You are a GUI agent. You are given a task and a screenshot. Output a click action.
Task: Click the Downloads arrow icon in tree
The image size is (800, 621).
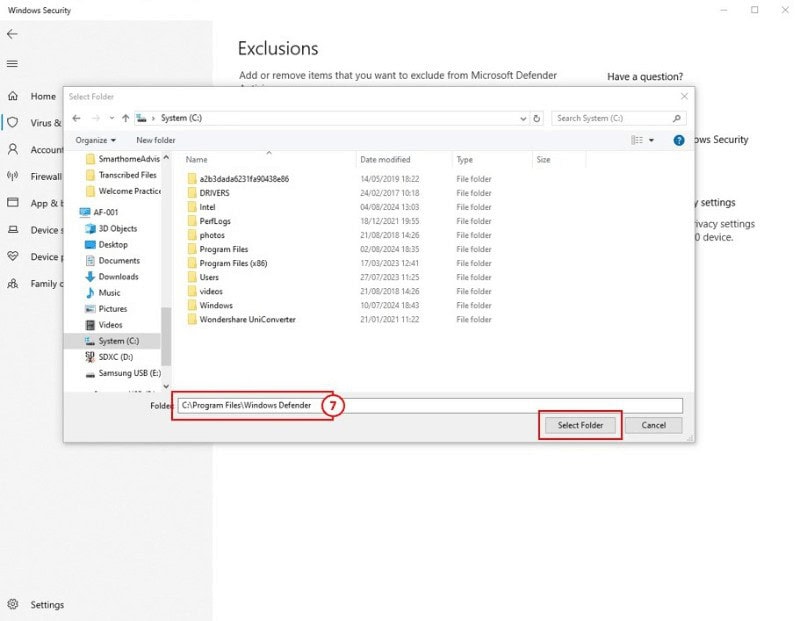tap(90, 277)
